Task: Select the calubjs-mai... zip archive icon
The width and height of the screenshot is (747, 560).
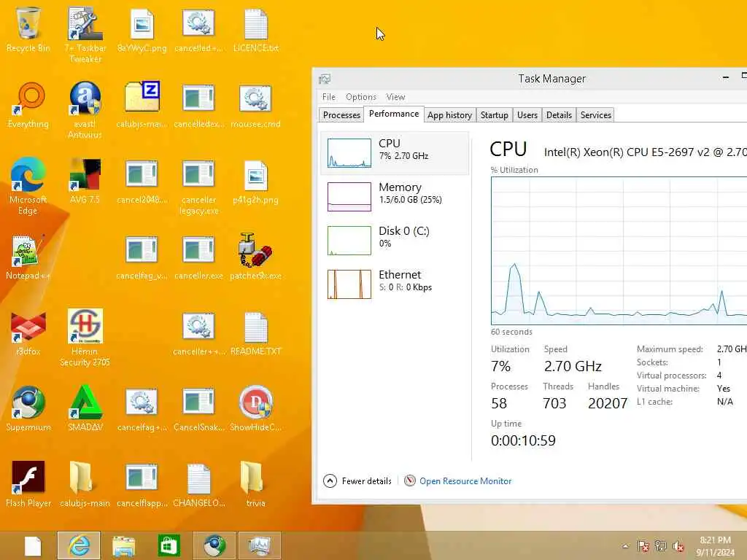Action: coord(142,106)
